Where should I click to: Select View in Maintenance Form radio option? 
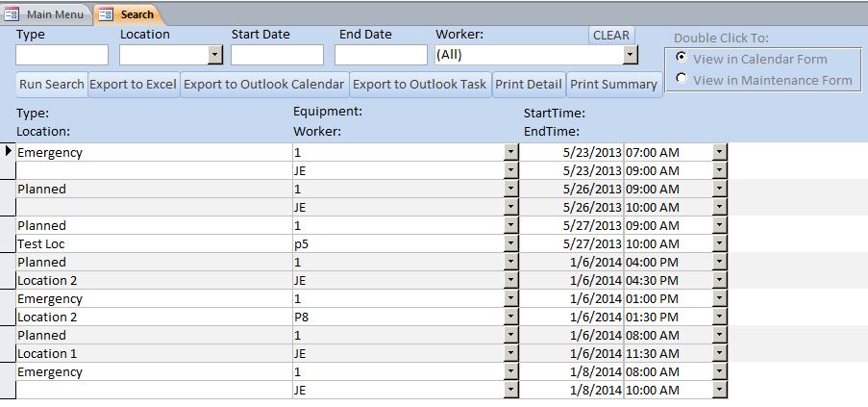(682, 79)
